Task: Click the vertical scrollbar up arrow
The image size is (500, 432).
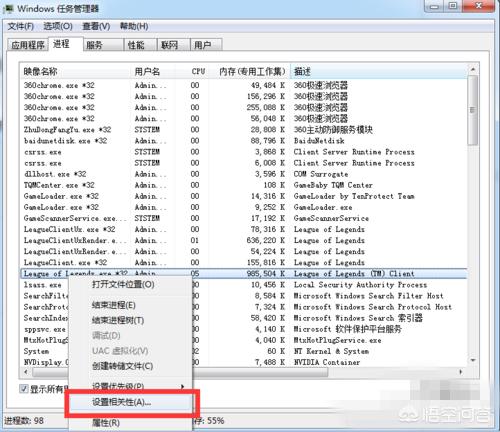Action: (472, 70)
